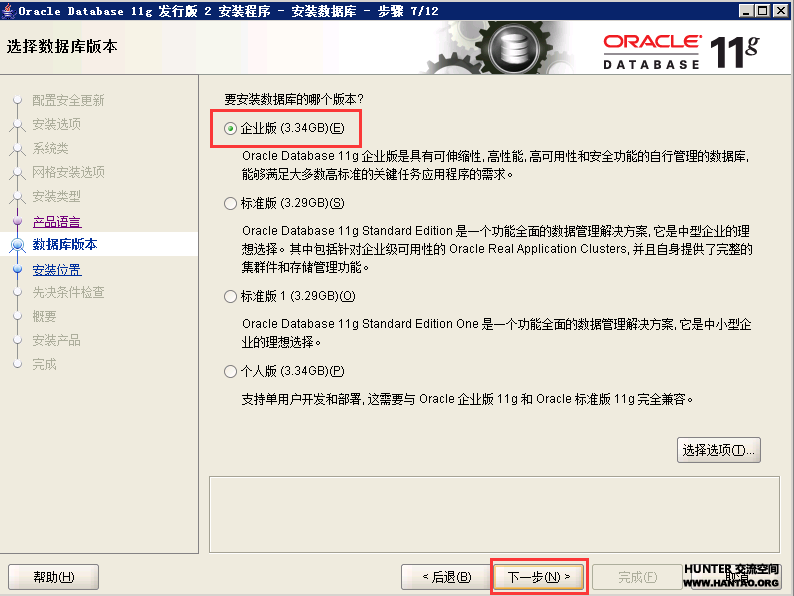The image size is (794, 596).
Task: Select the 个人版 (3.34GB) radio option
Action: [231, 371]
